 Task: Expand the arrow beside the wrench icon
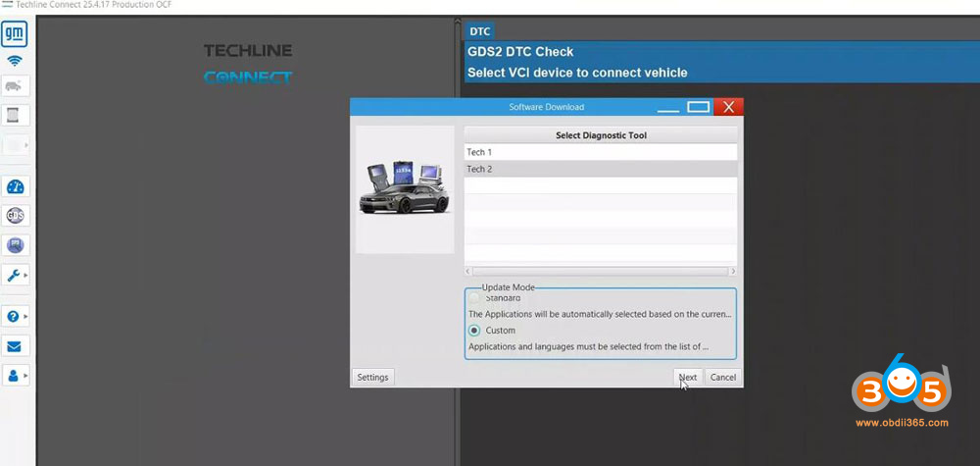pyautogui.click(x=25, y=275)
